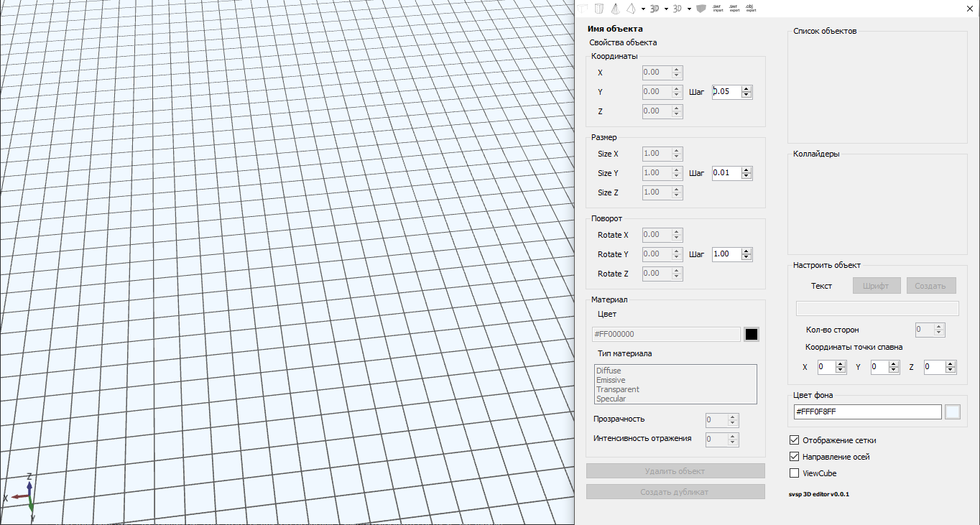The image size is (980, 525).
Task: Select the first 3D text tool
Action: (x=655, y=8)
